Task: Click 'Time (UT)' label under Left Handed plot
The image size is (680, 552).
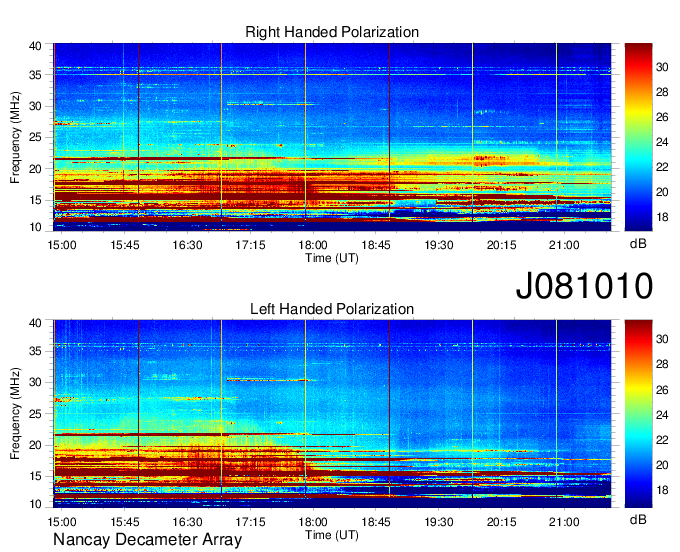Action: [x=332, y=535]
